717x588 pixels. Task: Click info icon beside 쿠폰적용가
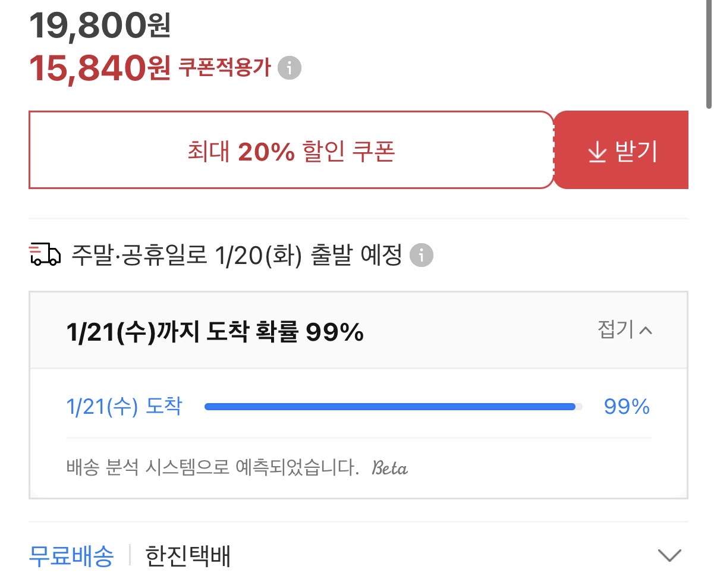coord(290,68)
